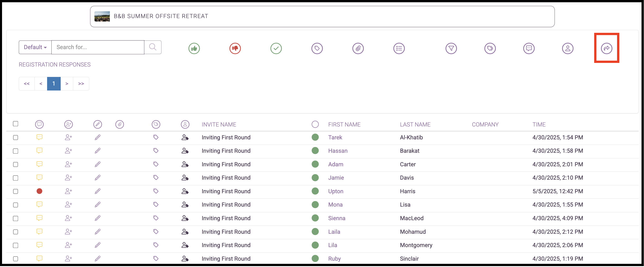Click the toolbar person profile icon
The height and width of the screenshot is (267, 644).
tap(567, 48)
